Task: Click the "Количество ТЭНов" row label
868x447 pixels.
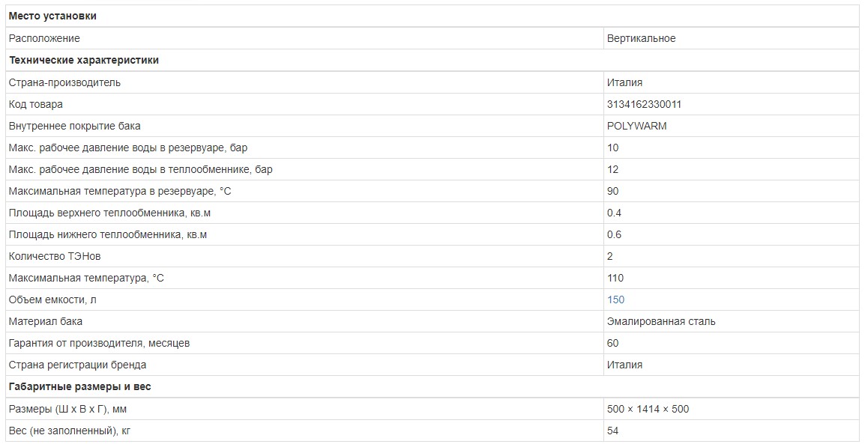Action: click(x=55, y=256)
